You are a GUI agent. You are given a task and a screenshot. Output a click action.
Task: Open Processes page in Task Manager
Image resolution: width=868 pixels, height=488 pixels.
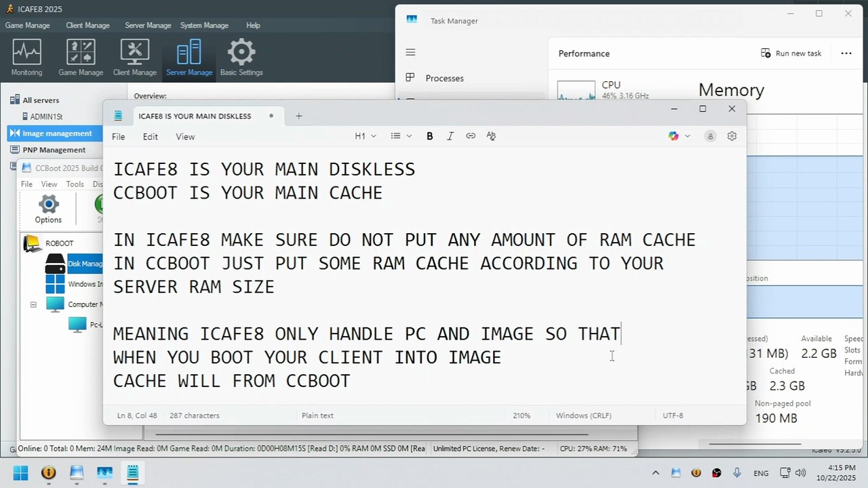click(444, 78)
